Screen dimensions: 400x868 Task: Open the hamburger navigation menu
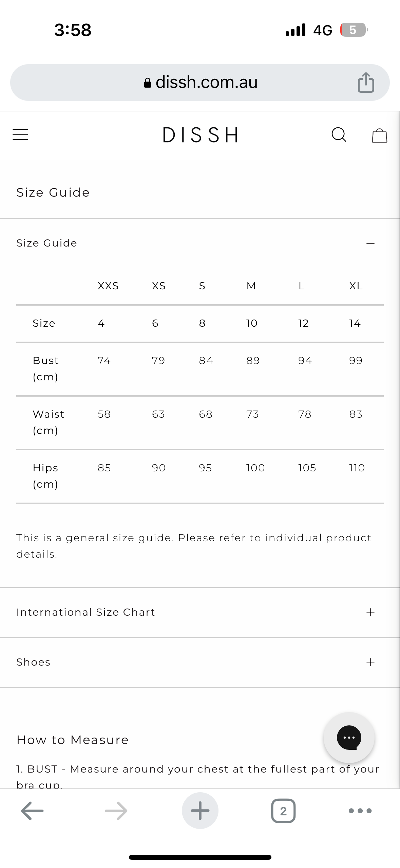coord(20,134)
